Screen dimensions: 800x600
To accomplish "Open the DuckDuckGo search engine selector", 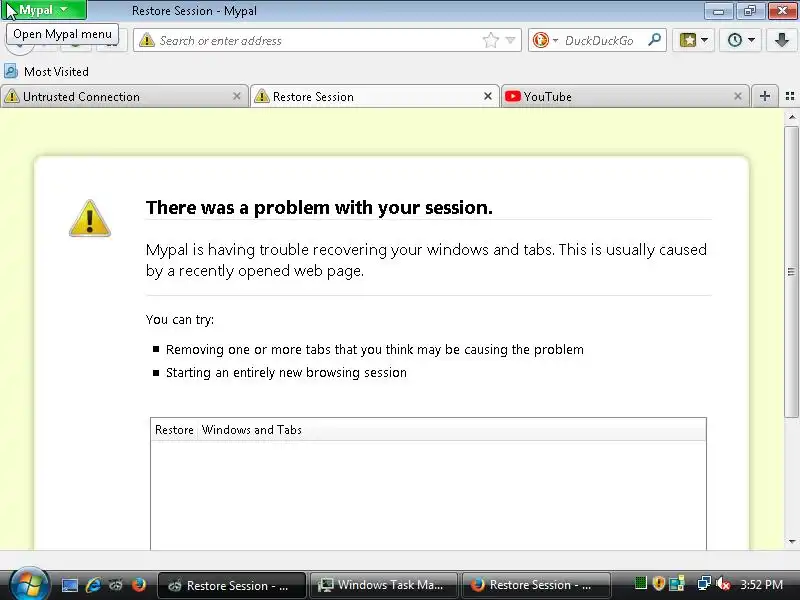I will tap(545, 40).
